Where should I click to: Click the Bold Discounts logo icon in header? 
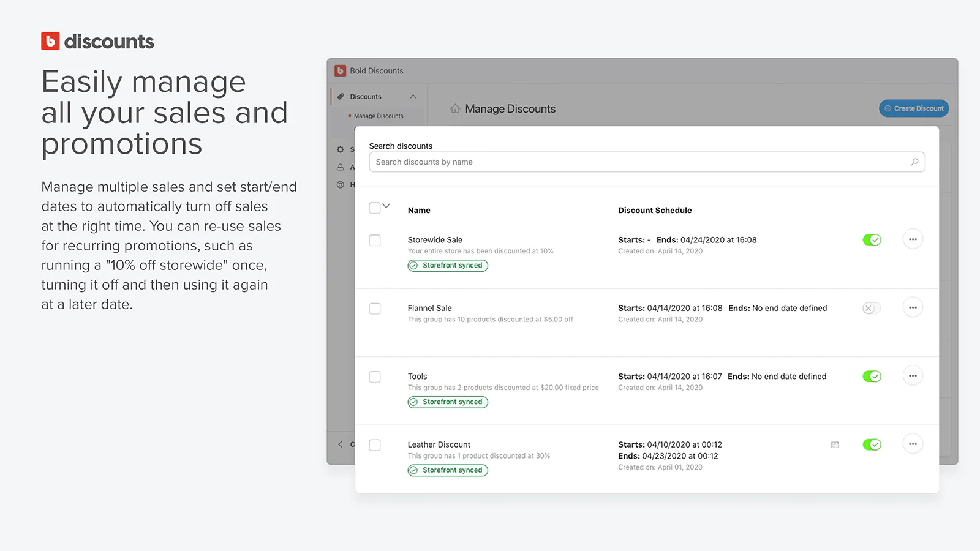pos(341,71)
